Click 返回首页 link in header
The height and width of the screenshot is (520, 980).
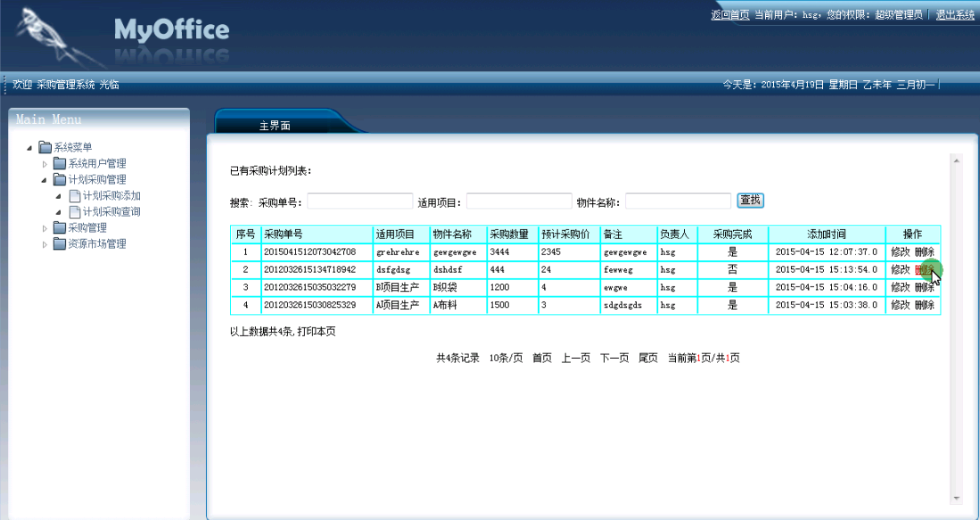[729, 15]
